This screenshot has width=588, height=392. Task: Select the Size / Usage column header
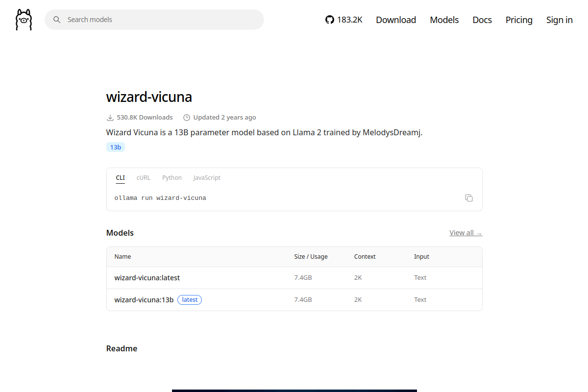311,257
